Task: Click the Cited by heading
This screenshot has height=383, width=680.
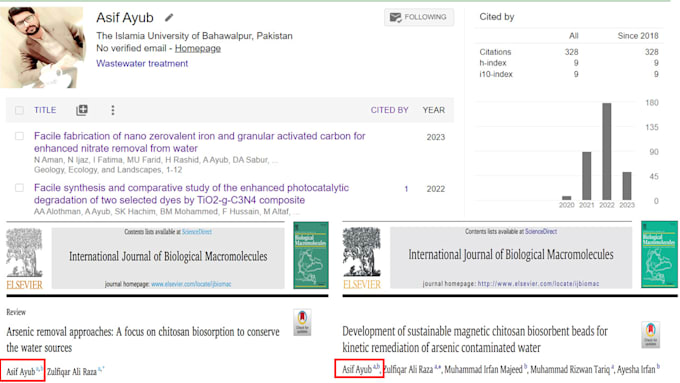Action: [497, 17]
